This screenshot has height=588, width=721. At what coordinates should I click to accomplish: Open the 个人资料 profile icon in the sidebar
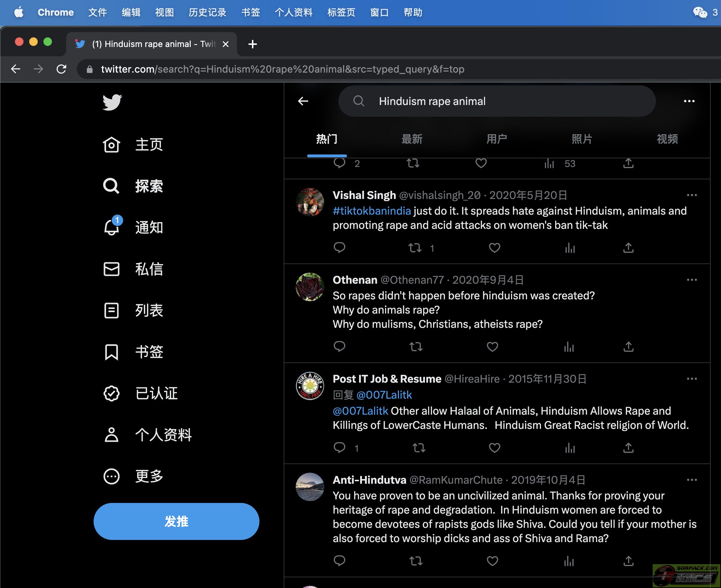click(x=111, y=435)
